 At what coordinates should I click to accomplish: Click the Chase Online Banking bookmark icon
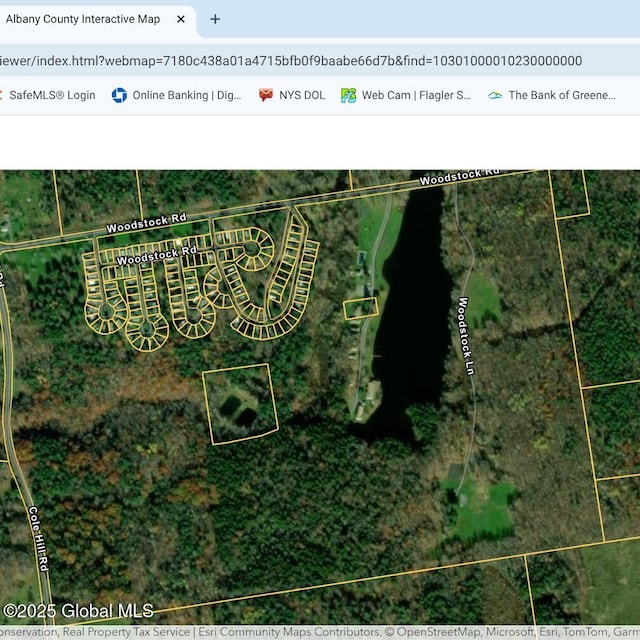click(119, 95)
